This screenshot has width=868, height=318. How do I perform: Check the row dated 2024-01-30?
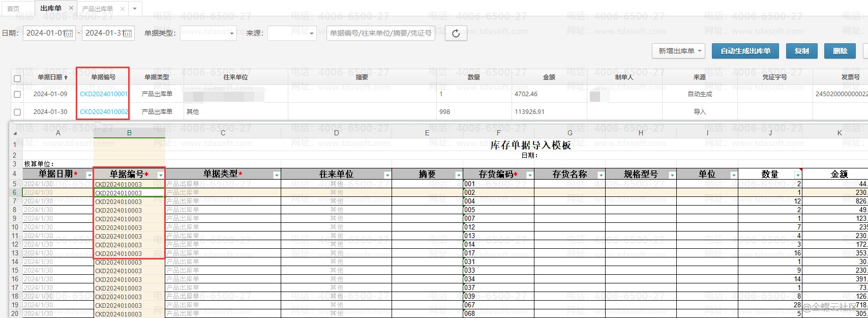17,112
